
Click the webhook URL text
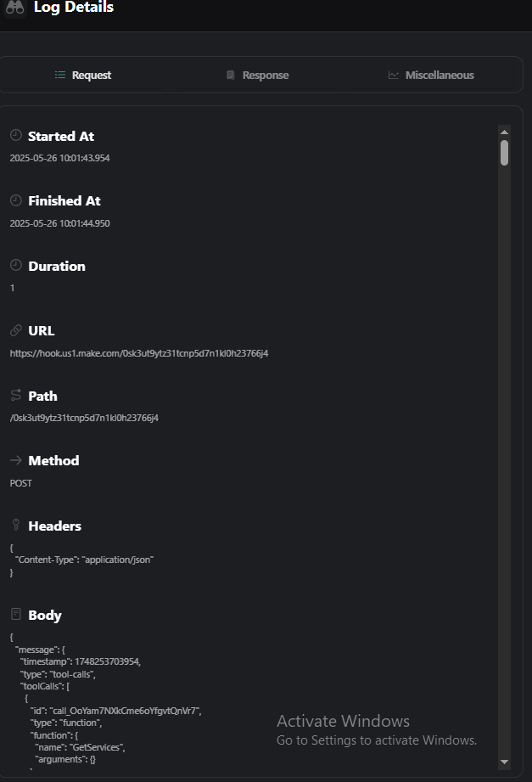coord(139,352)
